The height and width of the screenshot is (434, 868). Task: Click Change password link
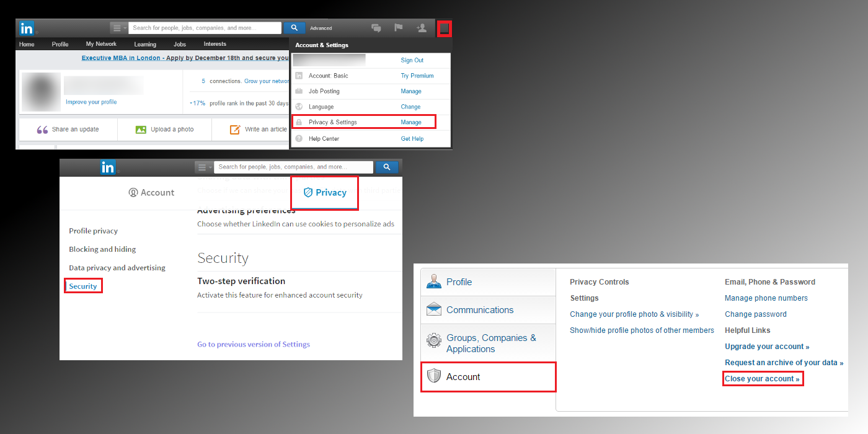pyautogui.click(x=756, y=314)
